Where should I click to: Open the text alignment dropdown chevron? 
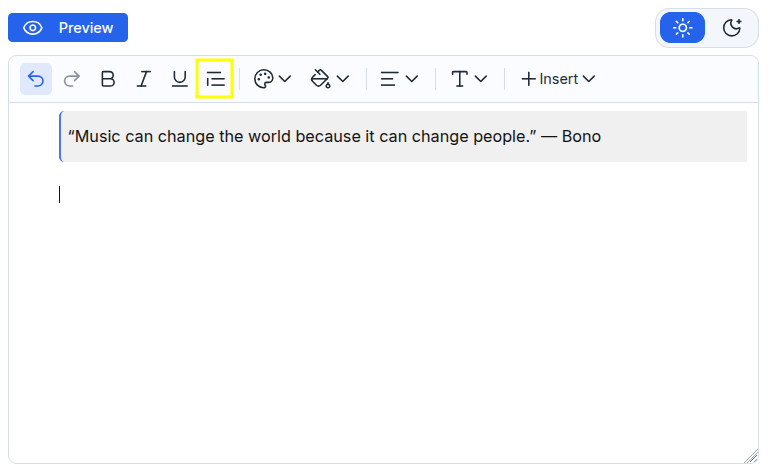tap(412, 79)
